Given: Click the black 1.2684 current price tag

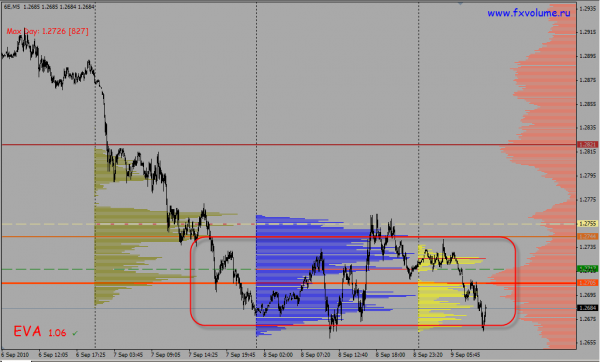Looking at the screenshot, I should (x=588, y=308).
